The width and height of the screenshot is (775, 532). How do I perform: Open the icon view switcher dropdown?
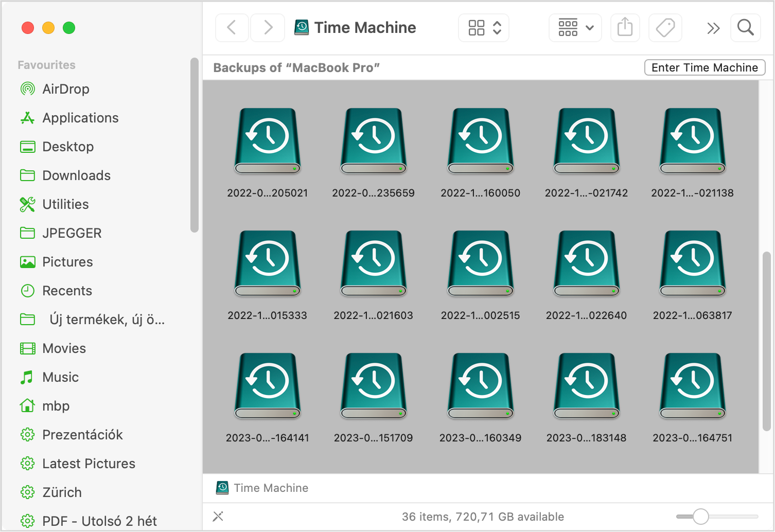coord(484,27)
